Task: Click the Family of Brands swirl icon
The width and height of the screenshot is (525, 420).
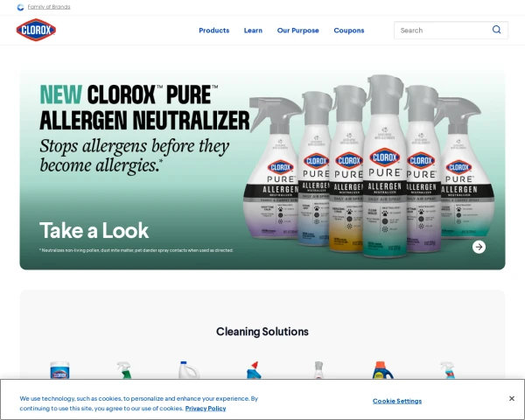Action: (20, 7)
